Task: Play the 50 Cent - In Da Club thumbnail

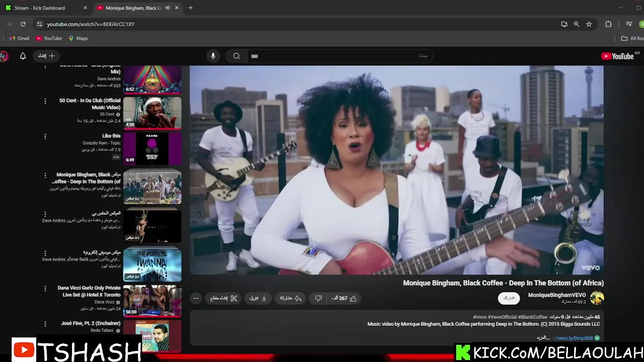Action: point(152,113)
